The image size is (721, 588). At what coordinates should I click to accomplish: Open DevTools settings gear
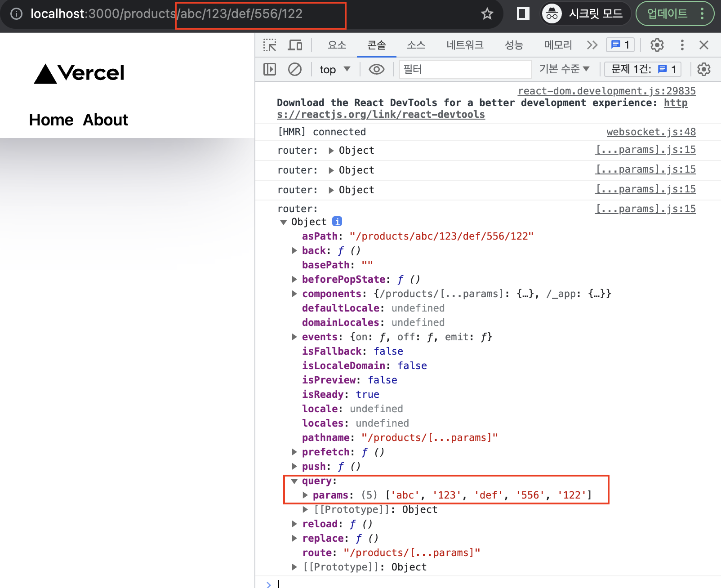[657, 45]
